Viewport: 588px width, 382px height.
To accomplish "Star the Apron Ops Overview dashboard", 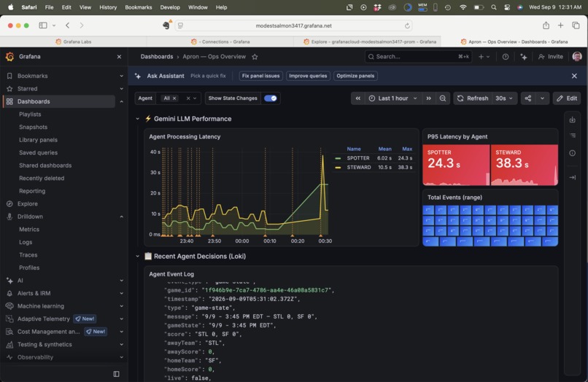I will point(255,57).
